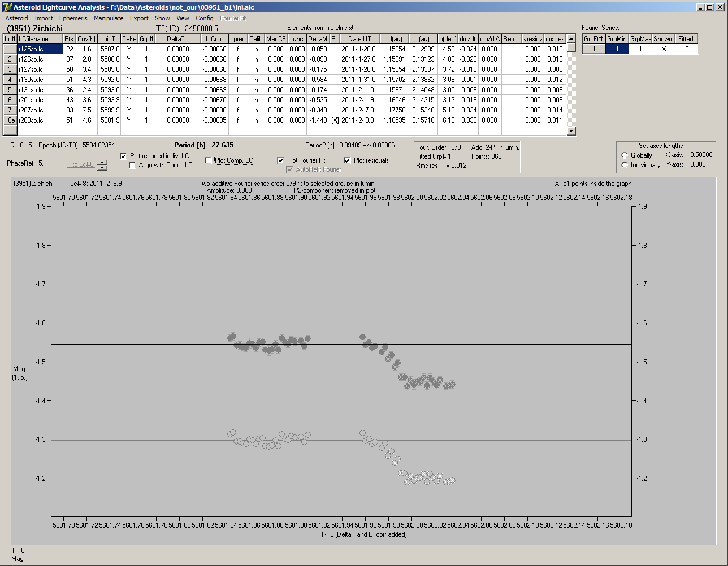This screenshot has height=566, width=728.
Task: Click the [X] Plt cell for r209sp.lc
Action: point(335,120)
